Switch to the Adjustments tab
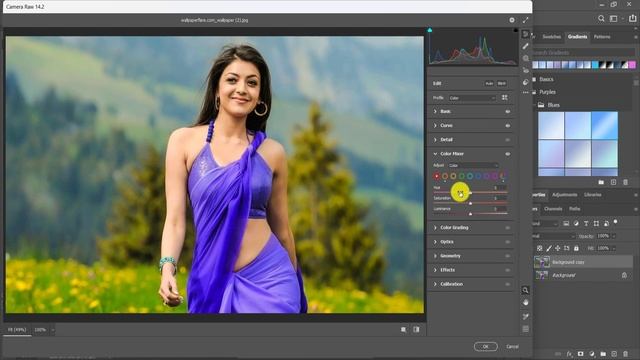 coord(565,195)
